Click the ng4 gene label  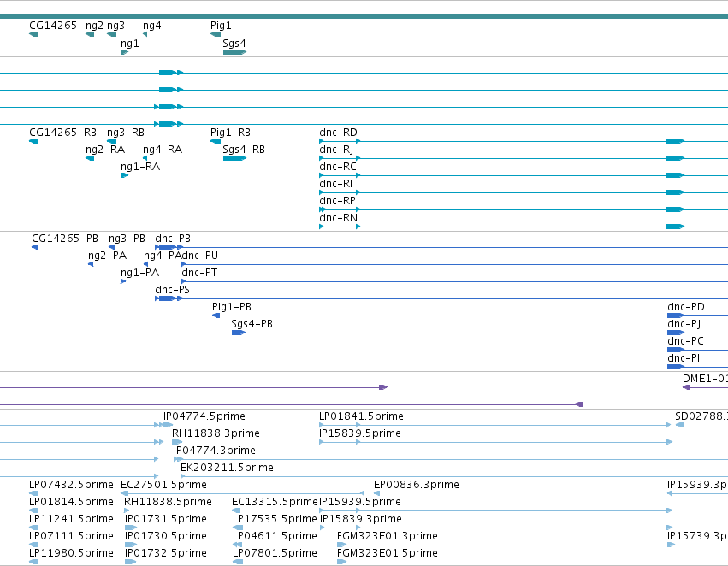pos(151,26)
